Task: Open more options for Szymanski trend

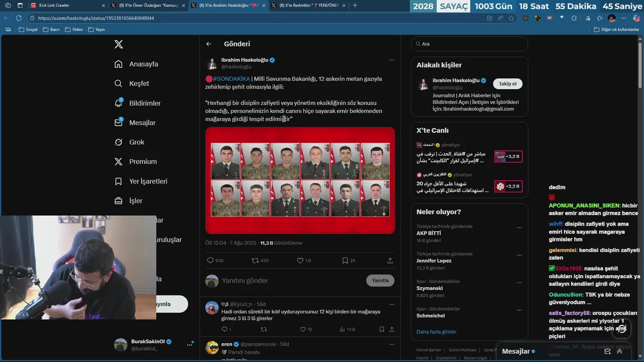Action: 519,283
